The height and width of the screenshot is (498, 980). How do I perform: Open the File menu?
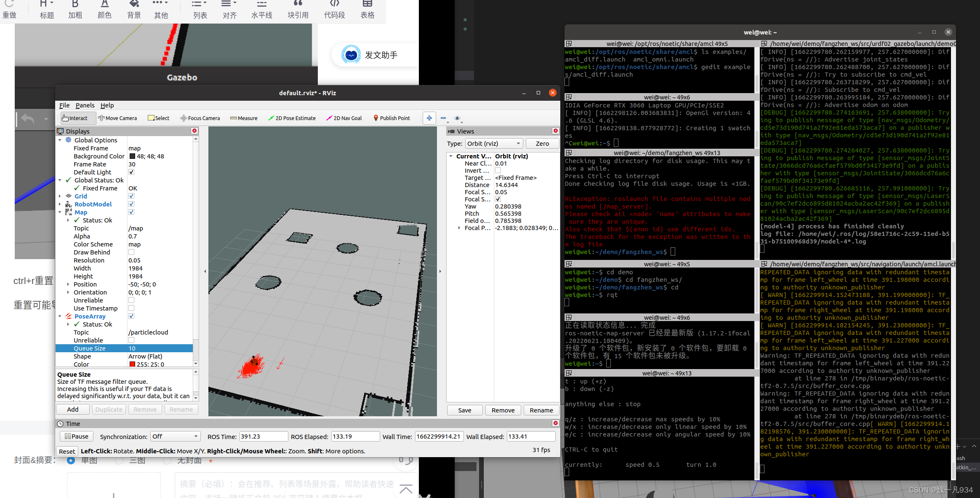click(64, 105)
